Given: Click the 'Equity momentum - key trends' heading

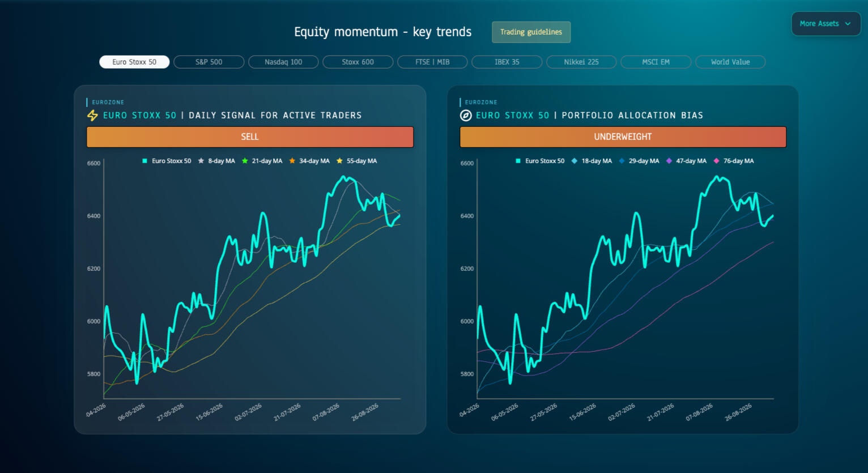Looking at the screenshot, I should point(382,32).
